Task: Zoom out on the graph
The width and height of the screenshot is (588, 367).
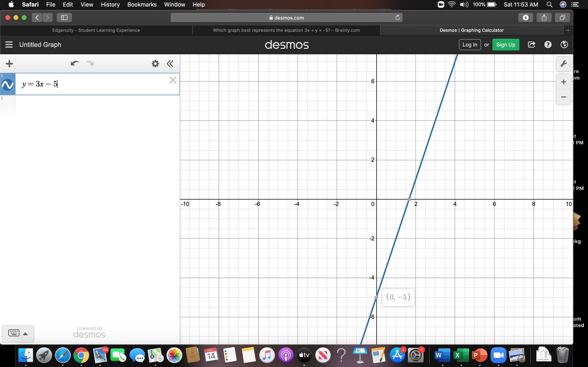Action: tap(563, 97)
